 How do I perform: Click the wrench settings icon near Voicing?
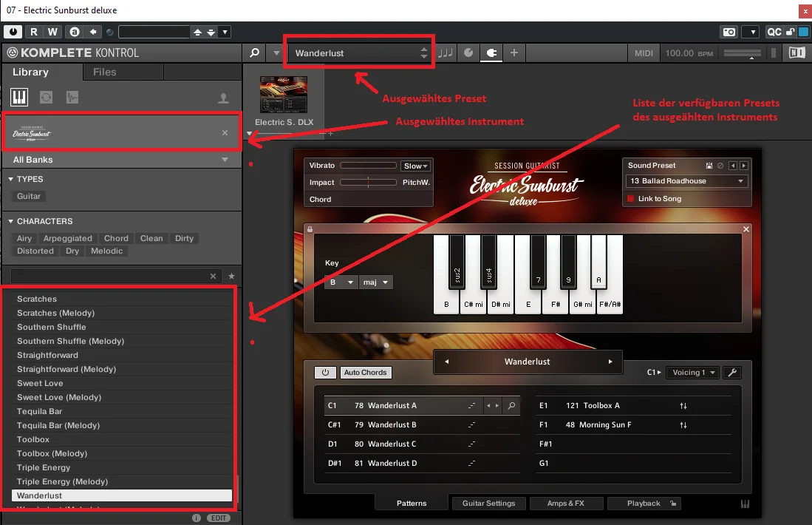tap(732, 372)
